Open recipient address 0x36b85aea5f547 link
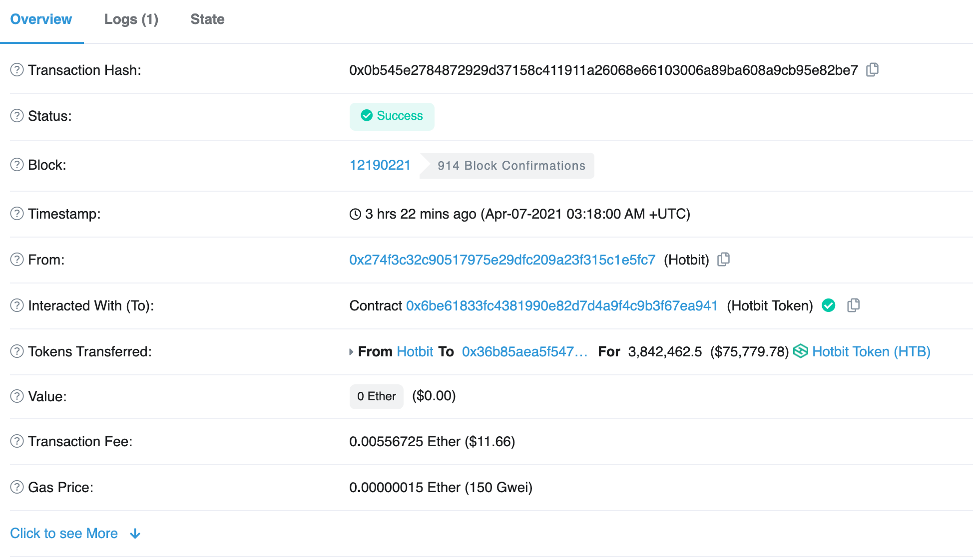The height and width of the screenshot is (560, 973). [524, 351]
